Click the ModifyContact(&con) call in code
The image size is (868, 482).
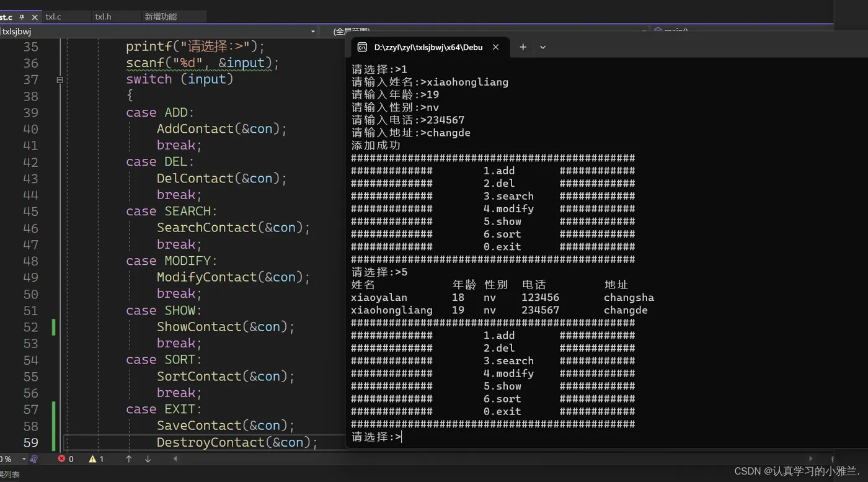pos(233,277)
